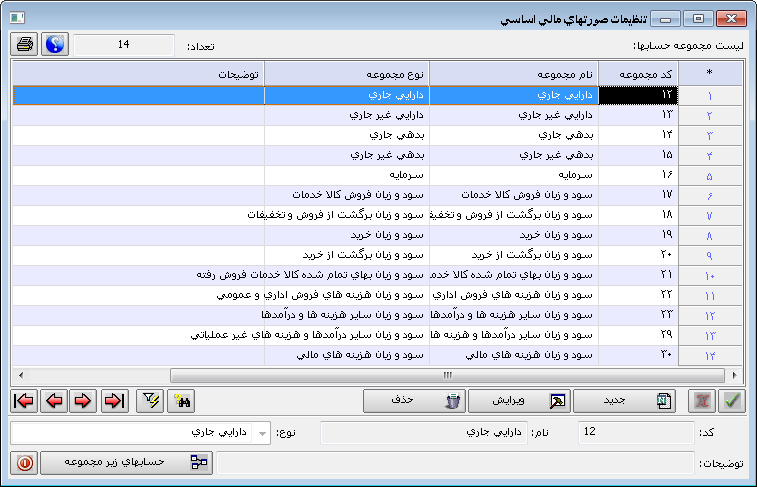Select سود و زيان برگشت از خريد type cell

click(x=347, y=255)
